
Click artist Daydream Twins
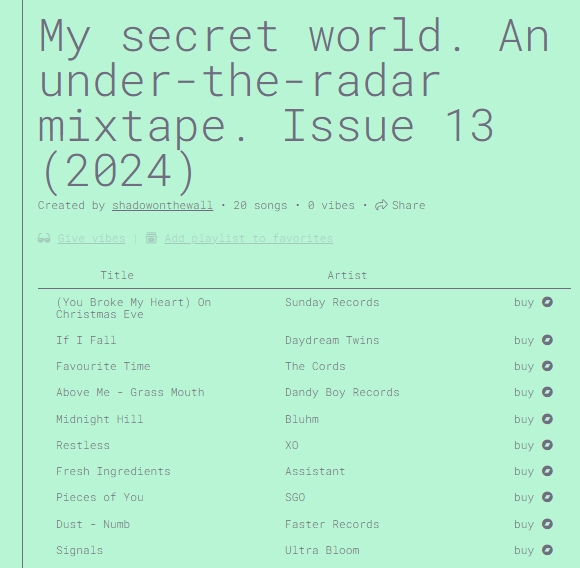pos(332,340)
